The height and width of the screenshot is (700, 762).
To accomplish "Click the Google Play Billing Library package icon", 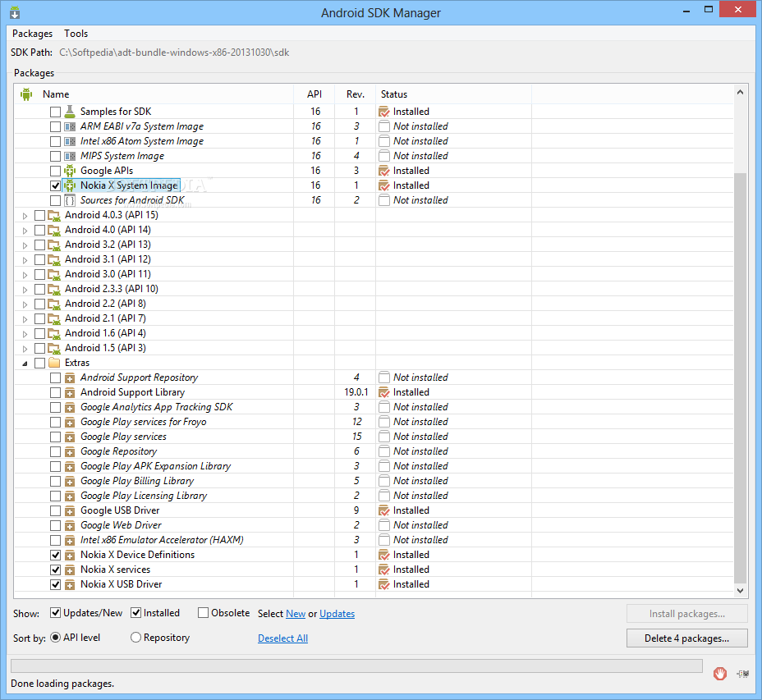I will 70,482.
